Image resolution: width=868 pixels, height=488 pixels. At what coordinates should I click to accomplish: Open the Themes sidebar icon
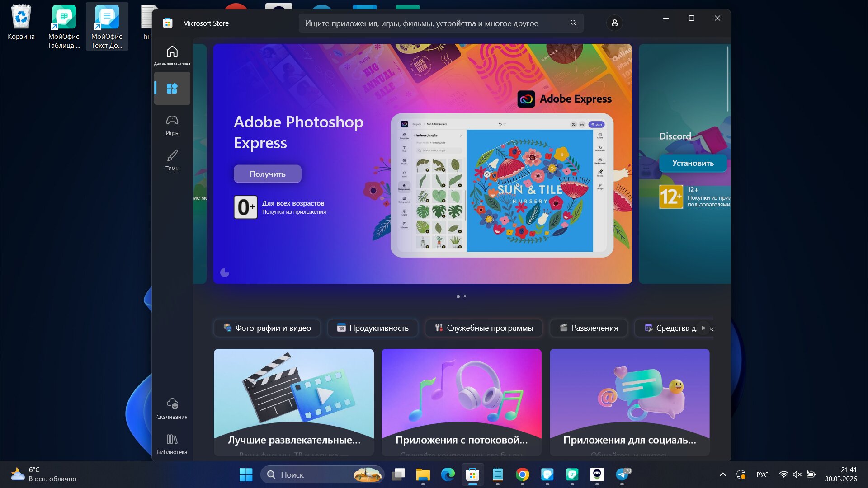(x=172, y=160)
